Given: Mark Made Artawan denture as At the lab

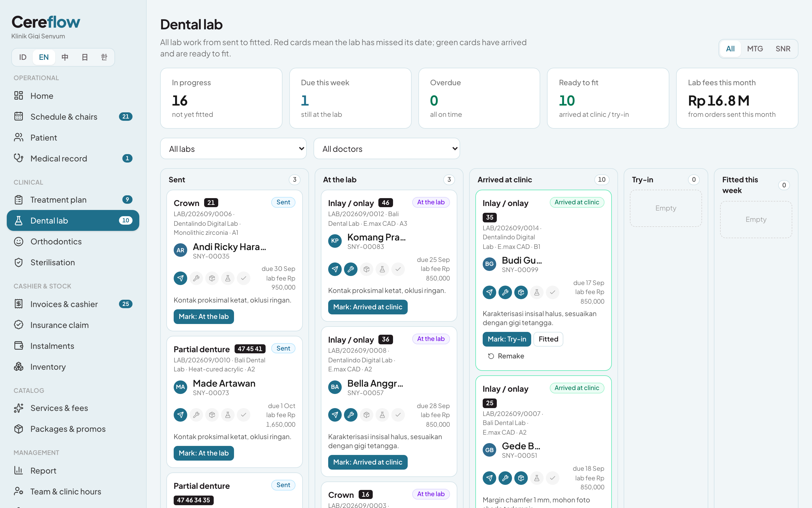Looking at the screenshot, I should point(204,453).
